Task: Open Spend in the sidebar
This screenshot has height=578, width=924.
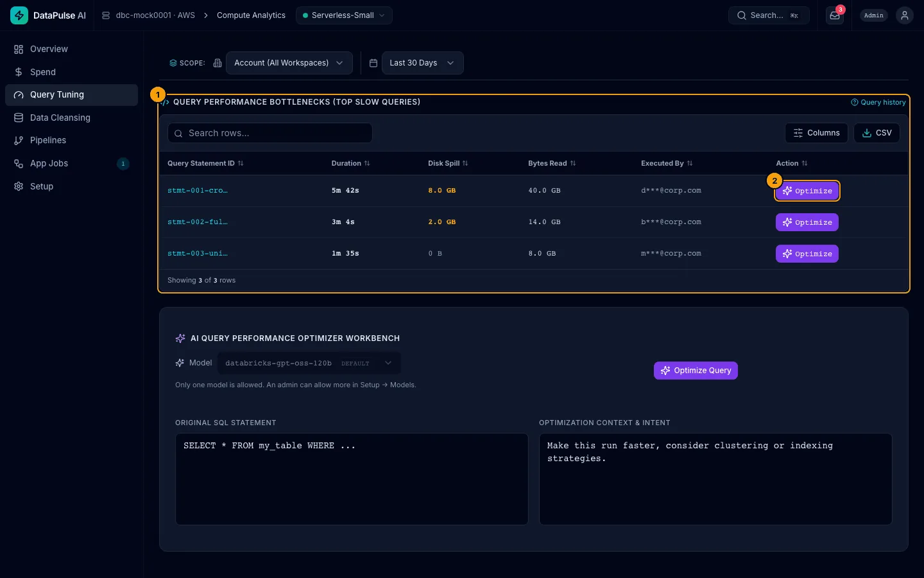Action: [x=71, y=72]
